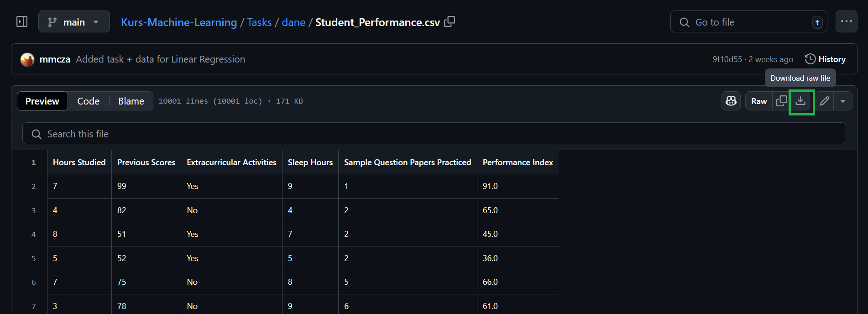Image resolution: width=868 pixels, height=314 pixels.
Task: Click the mmcza user avatar
Action: tap(27, 59)
